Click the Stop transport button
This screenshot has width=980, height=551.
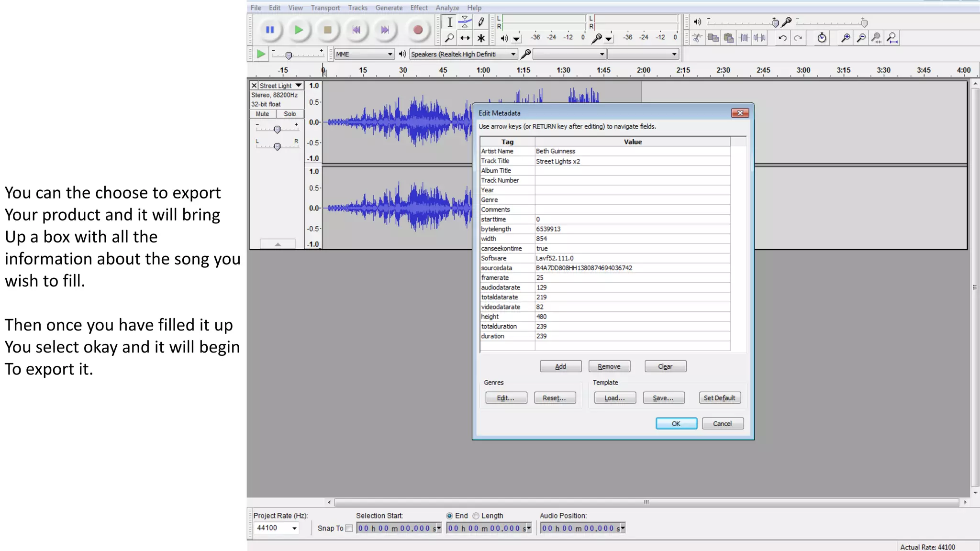328,30
